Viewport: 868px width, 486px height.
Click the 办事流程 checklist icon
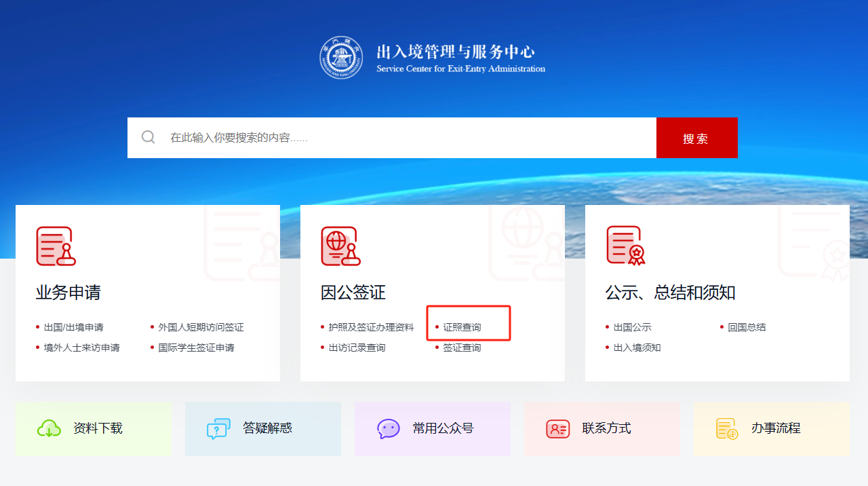pos(727,428)
